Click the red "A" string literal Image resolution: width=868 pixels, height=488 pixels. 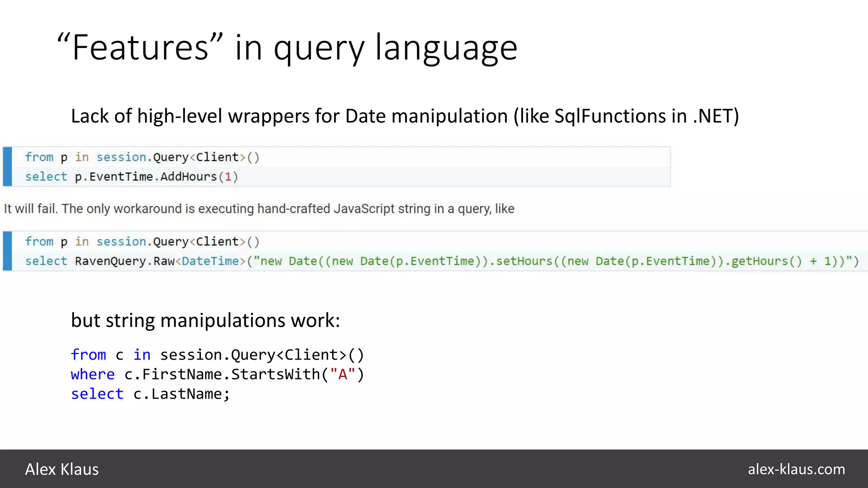click(x=342, y=374)
